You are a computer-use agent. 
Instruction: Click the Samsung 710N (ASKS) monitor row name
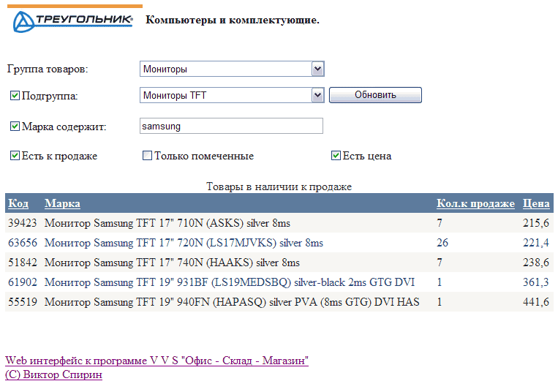click(x=167, y=223)
